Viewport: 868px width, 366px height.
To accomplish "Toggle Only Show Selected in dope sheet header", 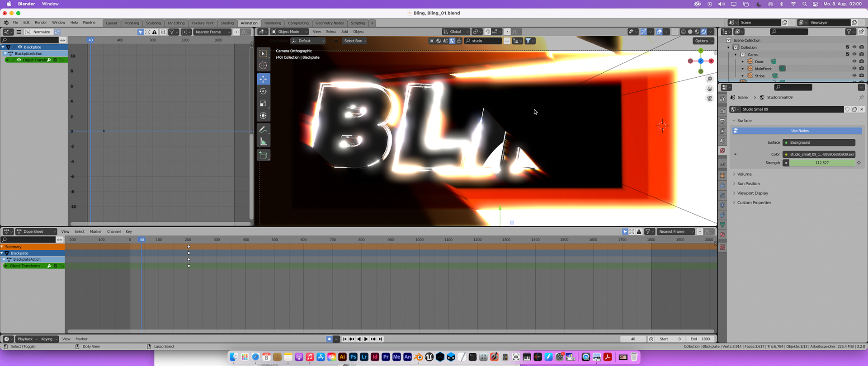I will 625,232.
